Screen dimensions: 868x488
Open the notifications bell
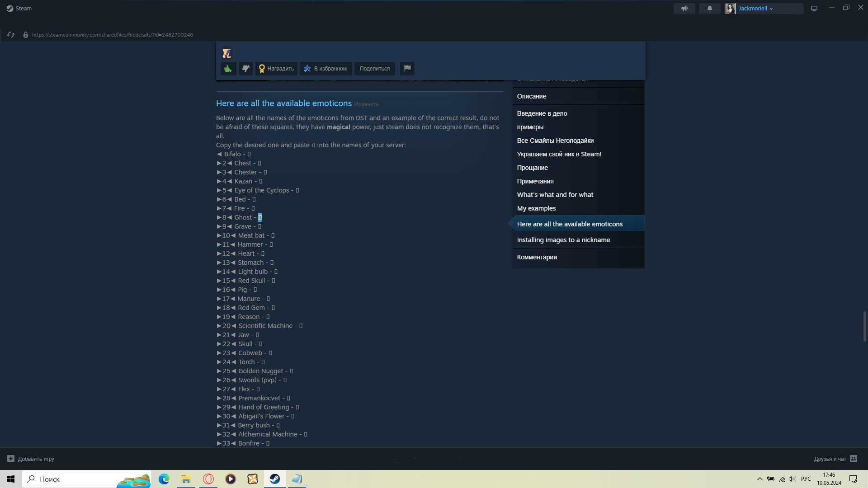click(x=709, y=9)
